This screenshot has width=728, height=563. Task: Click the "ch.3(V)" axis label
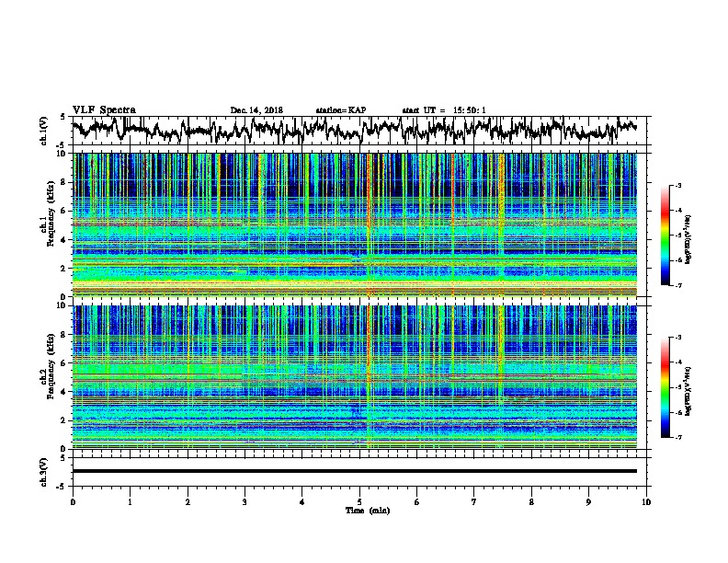[x=43, y=472]
